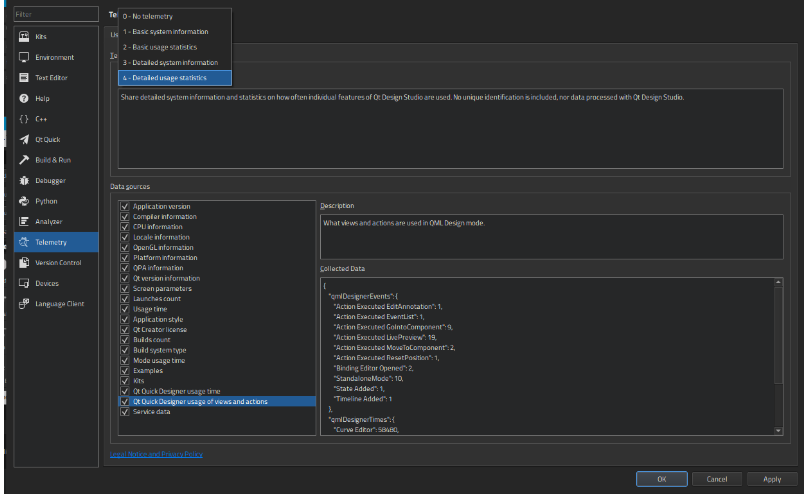805x494 pixels.
Task: Click the Cancel button
Action: (x=717, y=479)
